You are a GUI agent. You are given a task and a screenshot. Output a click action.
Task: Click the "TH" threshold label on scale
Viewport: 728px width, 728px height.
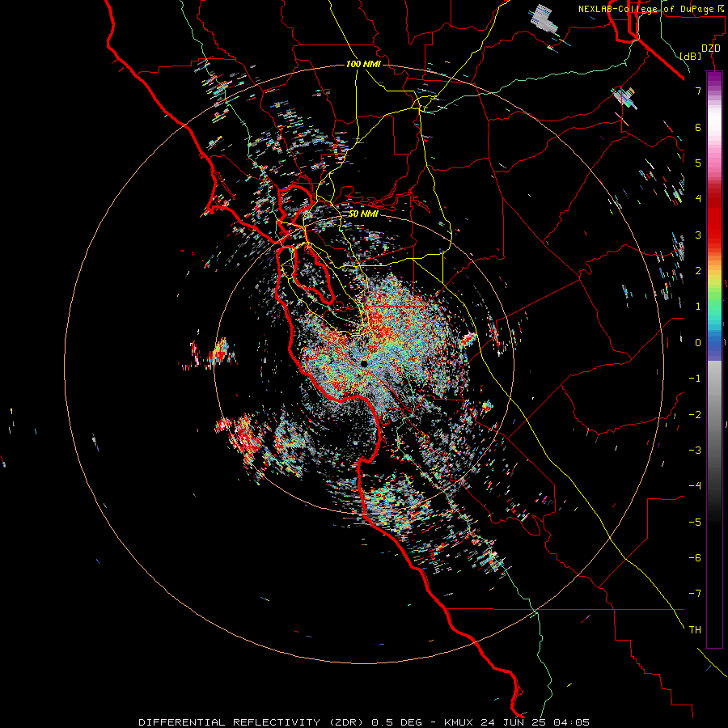click(695, 630)
